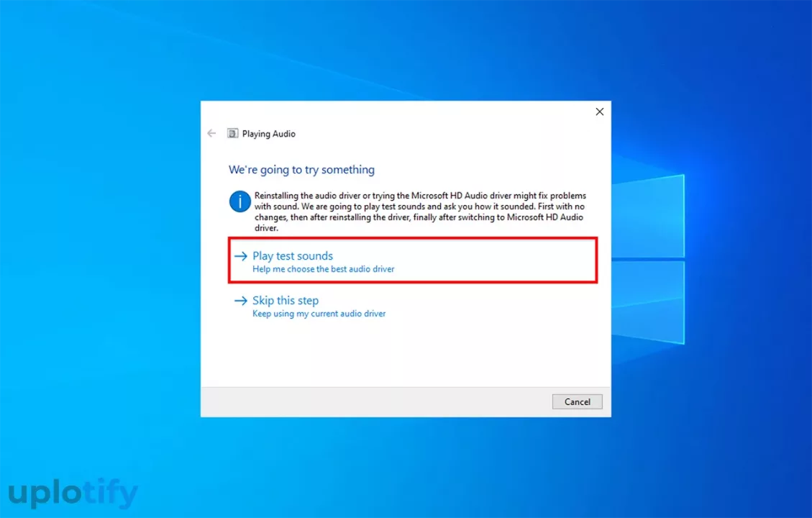812x518 pixels.
Task: Click "Help me choose the best audio driver"
Action: click(x=323, y=269)
